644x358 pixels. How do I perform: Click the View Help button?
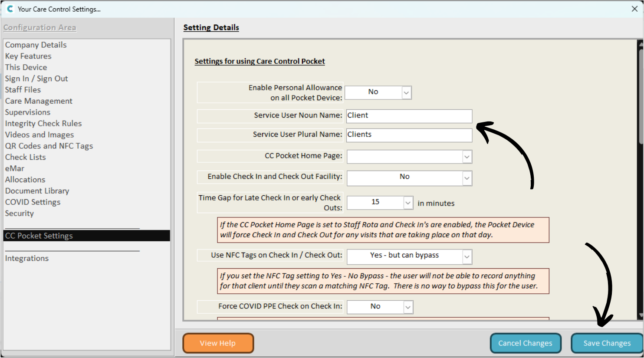(x=218, y=343)
